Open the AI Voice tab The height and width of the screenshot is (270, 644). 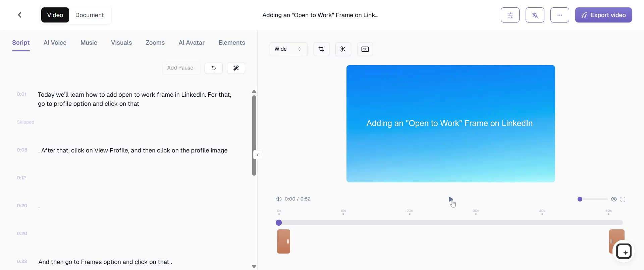(x=55, y=43)
